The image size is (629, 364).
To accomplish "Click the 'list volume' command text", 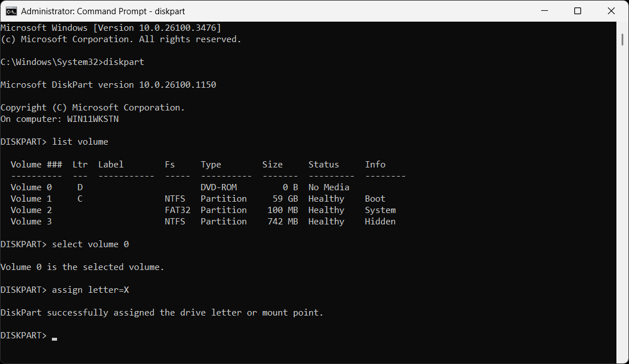I will (x=80, y=142).
